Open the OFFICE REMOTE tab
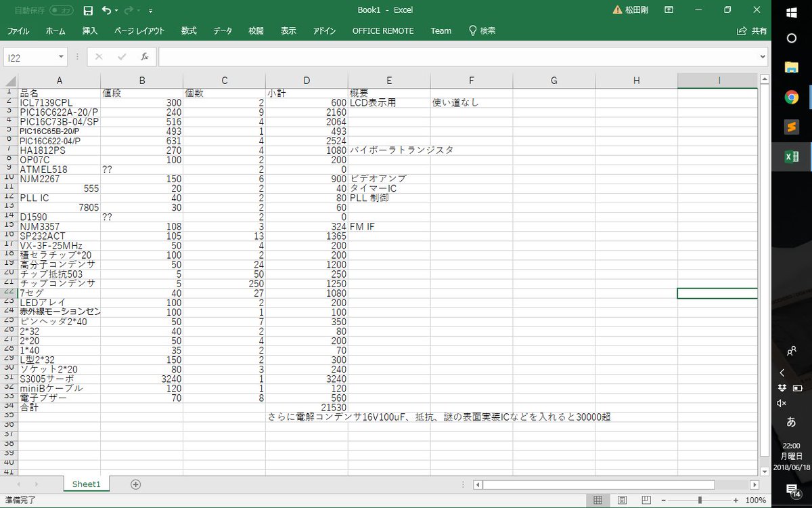Screen dimensions: 812x508 (x=383, y=30)
